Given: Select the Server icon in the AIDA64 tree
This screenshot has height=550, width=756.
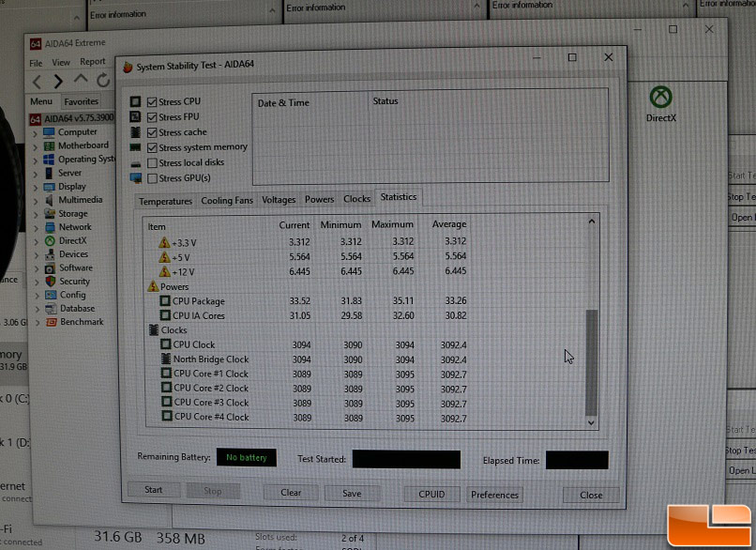Looking at the screenshot, I should click(x=49, y=173).
